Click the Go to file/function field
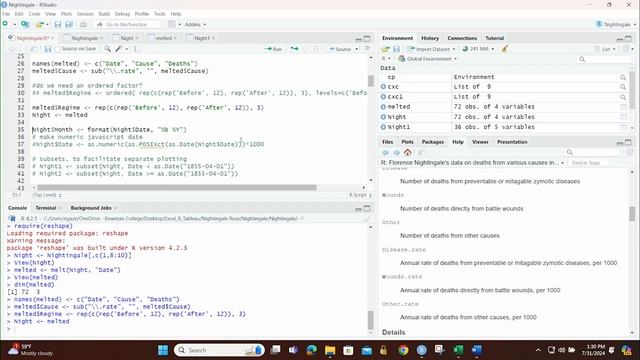 pos(127,24)
